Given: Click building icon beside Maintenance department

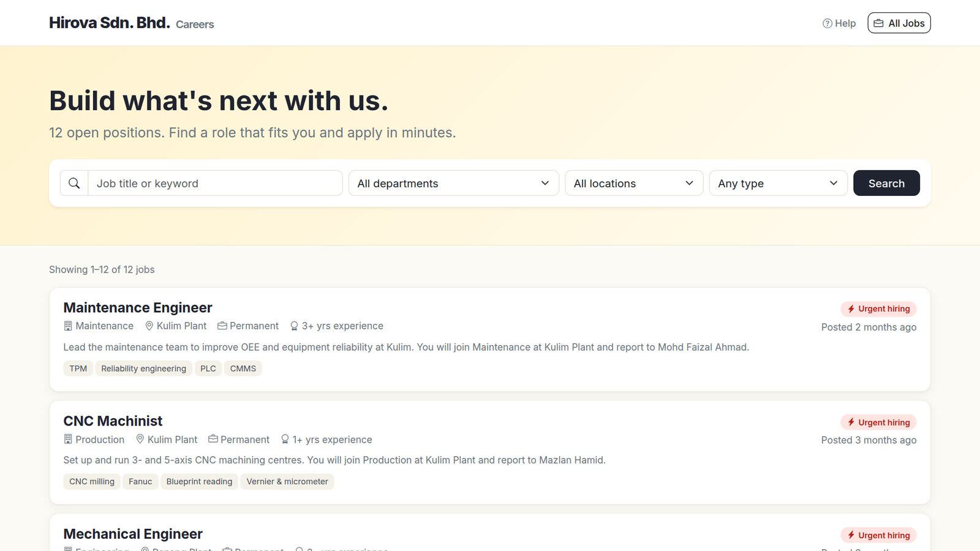Looking at the screenshot, I should (68, 326).
